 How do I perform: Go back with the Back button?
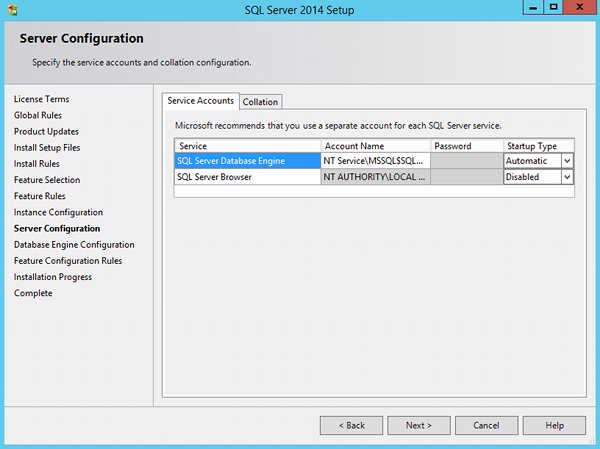click(x=352, y=425)
